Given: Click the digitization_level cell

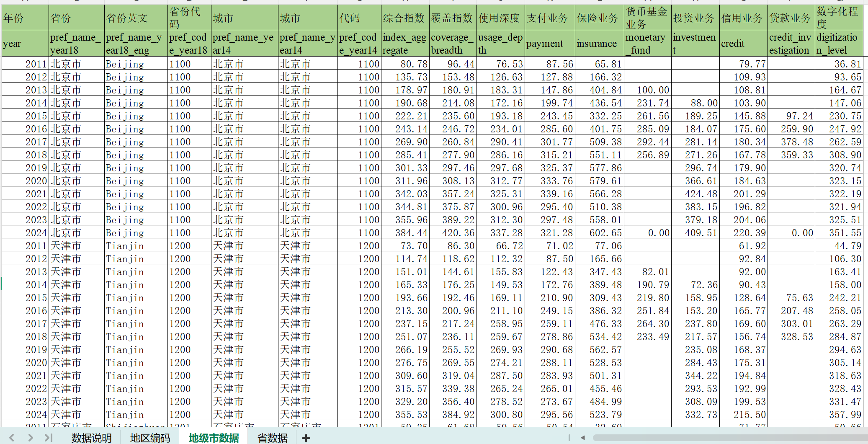Looking at the screenshot, I should tap(839, 44).
